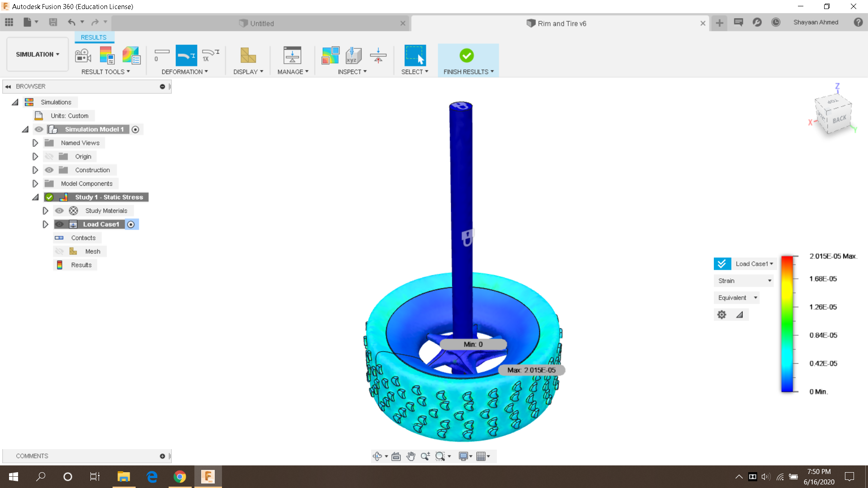Image resolution: width=868 pixels, height=488 pixels.
Task: Open the Simulation workspace button
Action: 38,54
